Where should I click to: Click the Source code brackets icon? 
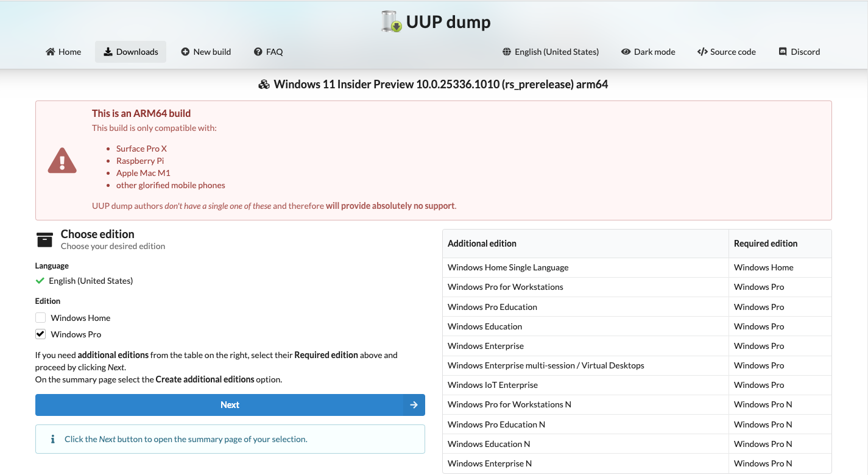(702, 52)
